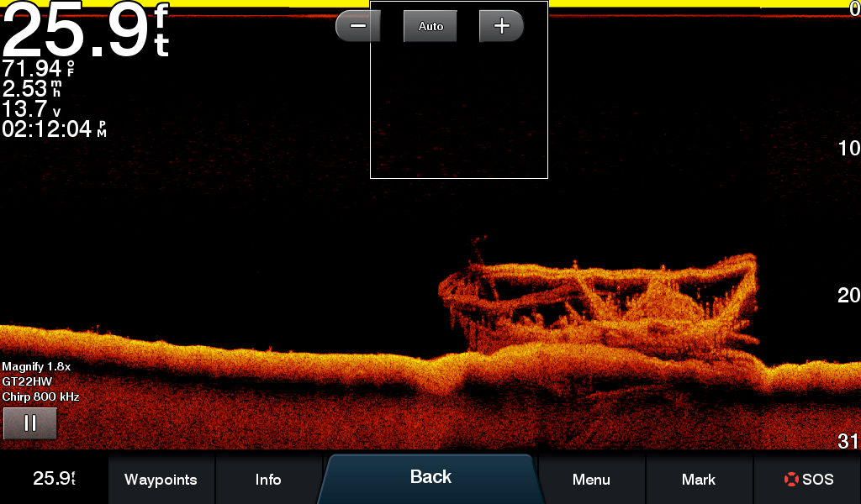Go Back to the previous screen
Image resolution: width=861 pixels, height=504 pixels.
[x=430, y=478]
